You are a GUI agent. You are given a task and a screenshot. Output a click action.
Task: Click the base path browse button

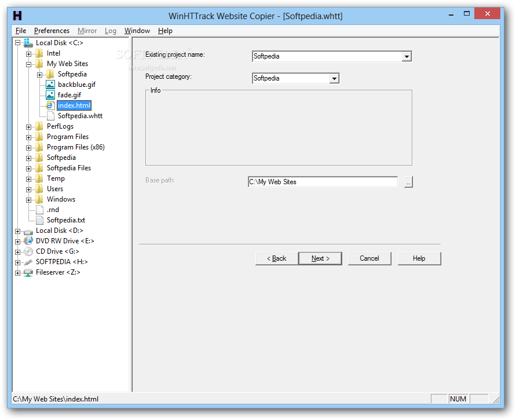coord(408,182)
